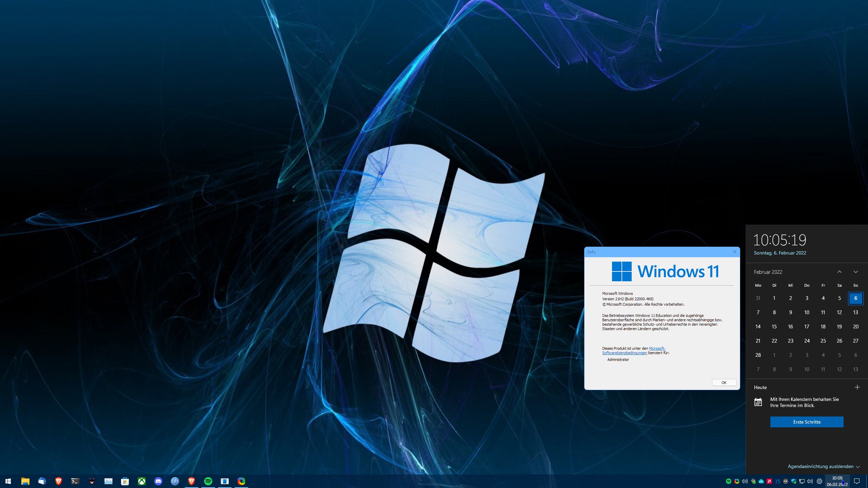Open Microsoft Store from taskbar
The height and width of the screenshot is (488, 868).
pyautogui.click(x=125, y=481)
